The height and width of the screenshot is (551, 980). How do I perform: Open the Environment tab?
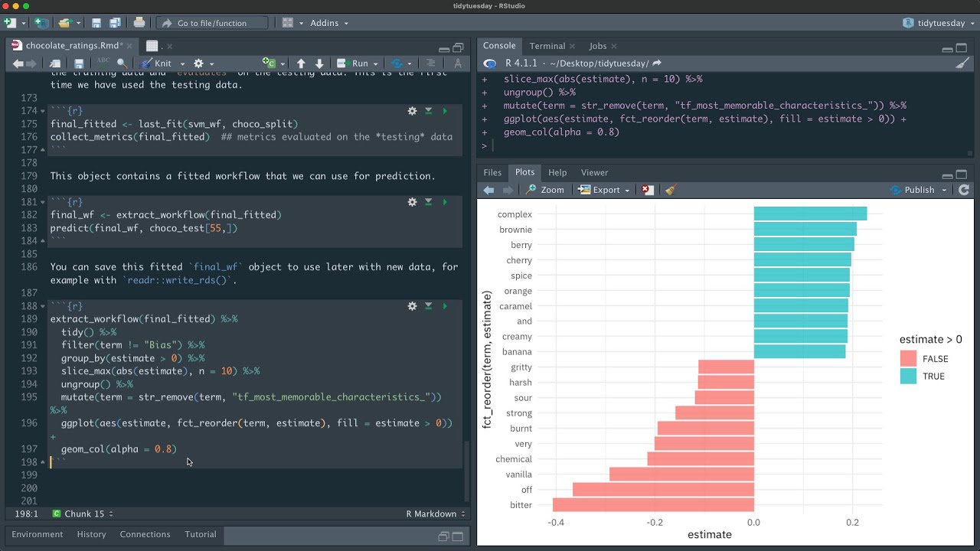(x=38, y=534)
